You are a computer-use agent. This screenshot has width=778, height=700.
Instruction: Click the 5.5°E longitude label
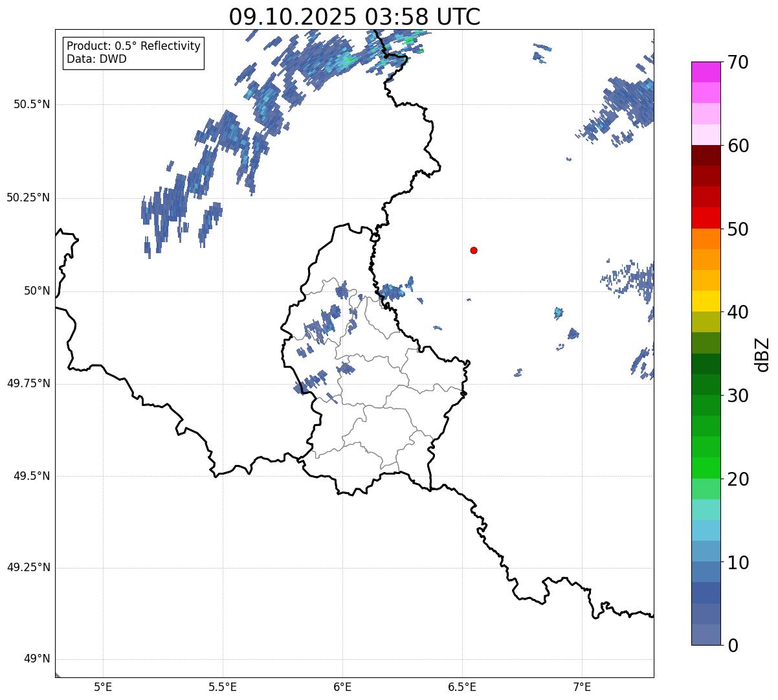223,687
